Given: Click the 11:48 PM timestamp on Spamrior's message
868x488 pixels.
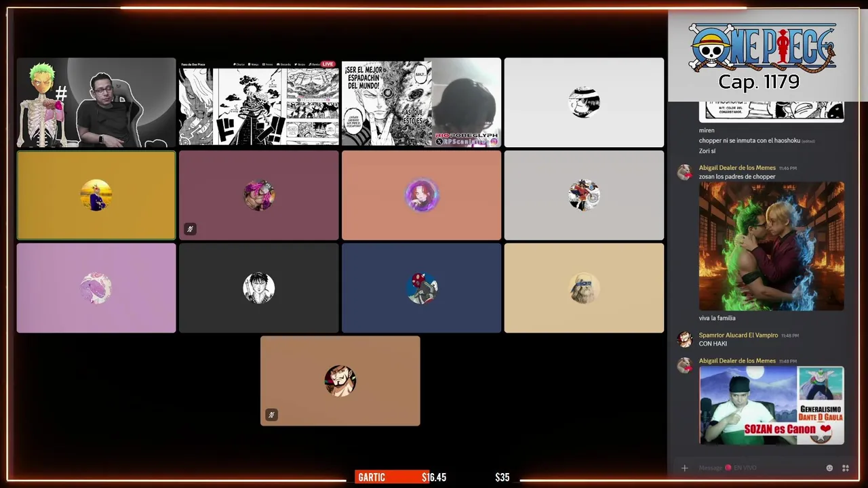Looking at the screenshot, I should (789, 335).
